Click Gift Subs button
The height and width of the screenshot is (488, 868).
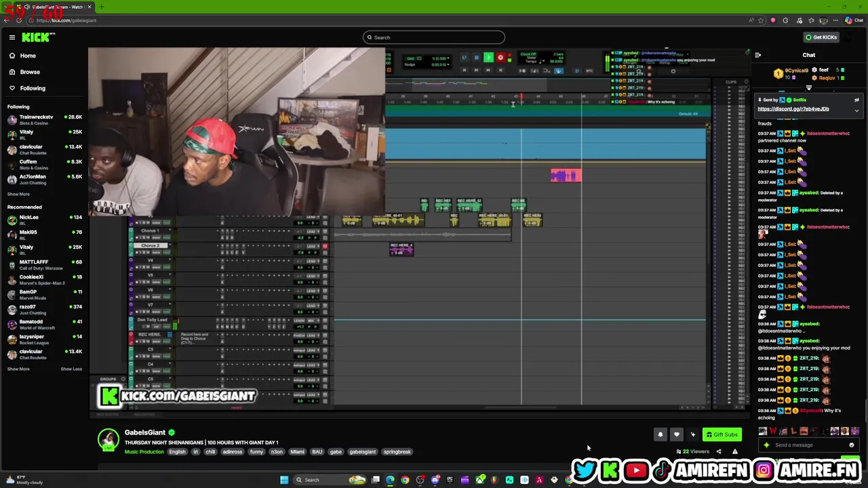point(722,434)
